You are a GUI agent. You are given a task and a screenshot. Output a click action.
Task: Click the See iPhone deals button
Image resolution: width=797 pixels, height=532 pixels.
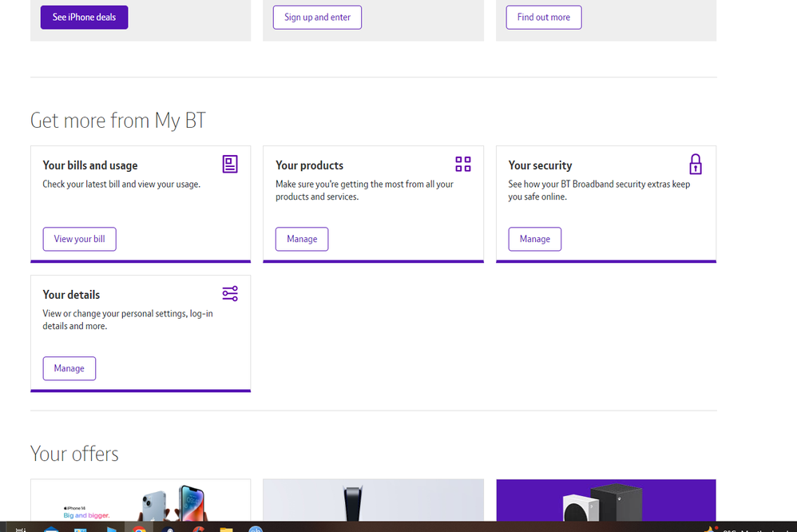84,17
